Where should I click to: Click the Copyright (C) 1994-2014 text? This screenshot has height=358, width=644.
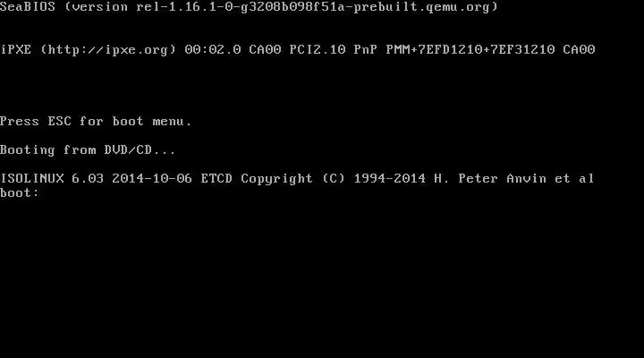(333, 179)
